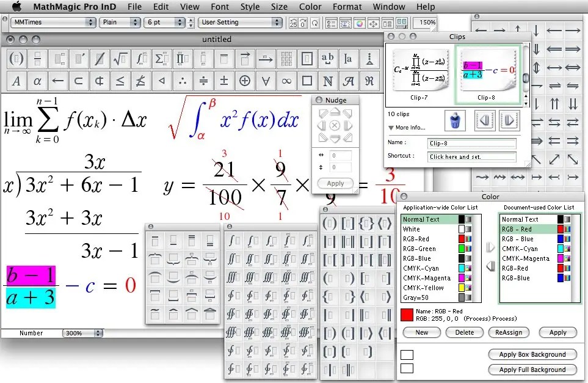Open the User Setting dropdown
588x383 pixels.
[x=239, y=21]
